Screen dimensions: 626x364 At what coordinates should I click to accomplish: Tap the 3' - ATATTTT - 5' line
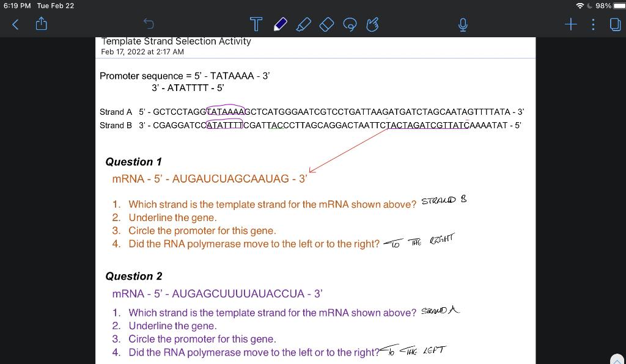(x=188, y=88)
